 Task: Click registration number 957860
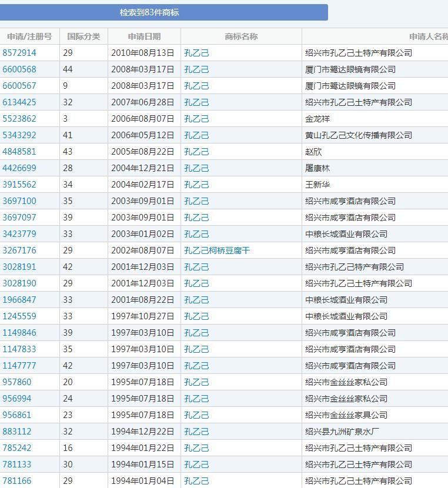point(17,382)
